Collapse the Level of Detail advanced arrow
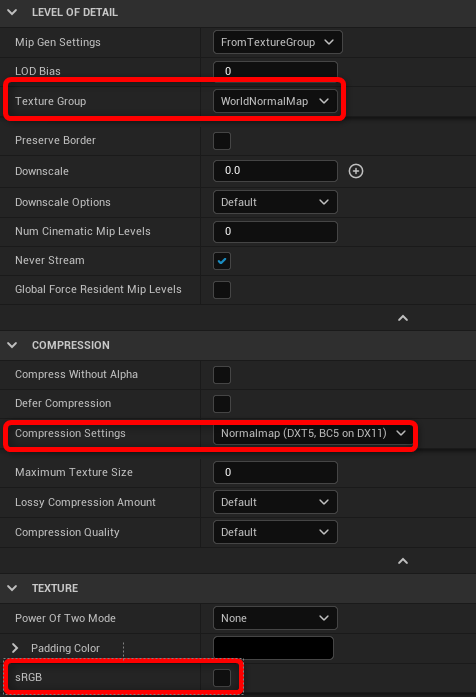This screenshot has height=697, width=476. point(403,318)
